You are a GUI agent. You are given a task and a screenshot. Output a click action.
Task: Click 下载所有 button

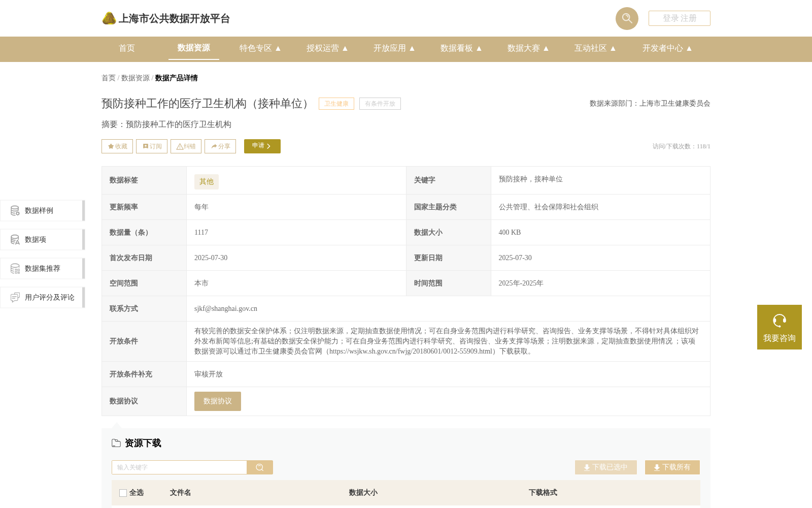(672, 467)
